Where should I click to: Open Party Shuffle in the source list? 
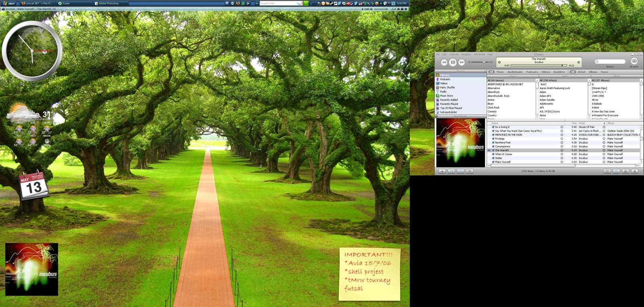click(447, 88)
